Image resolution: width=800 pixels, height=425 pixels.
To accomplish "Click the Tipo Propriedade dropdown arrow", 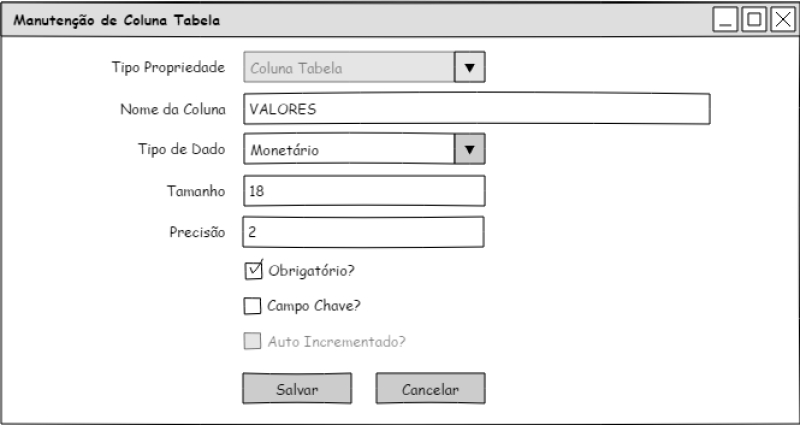I will point(470,68).
